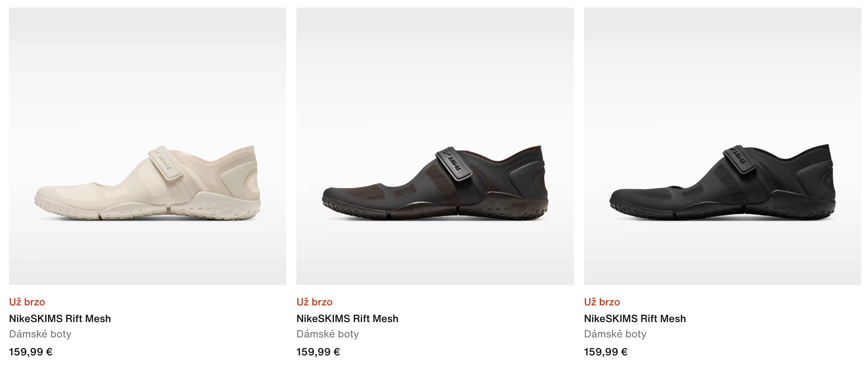Viewport: 868px width, 382px height.
Task: Click the logo strap on the black shoe
Action: coord(740,159)
